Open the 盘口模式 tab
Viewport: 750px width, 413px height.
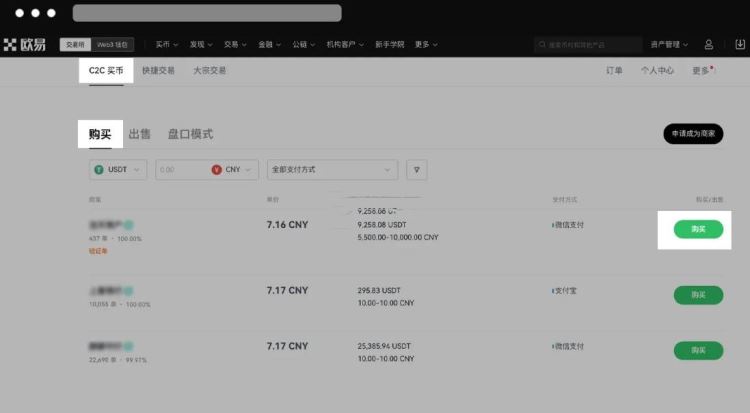click(190, 134)
